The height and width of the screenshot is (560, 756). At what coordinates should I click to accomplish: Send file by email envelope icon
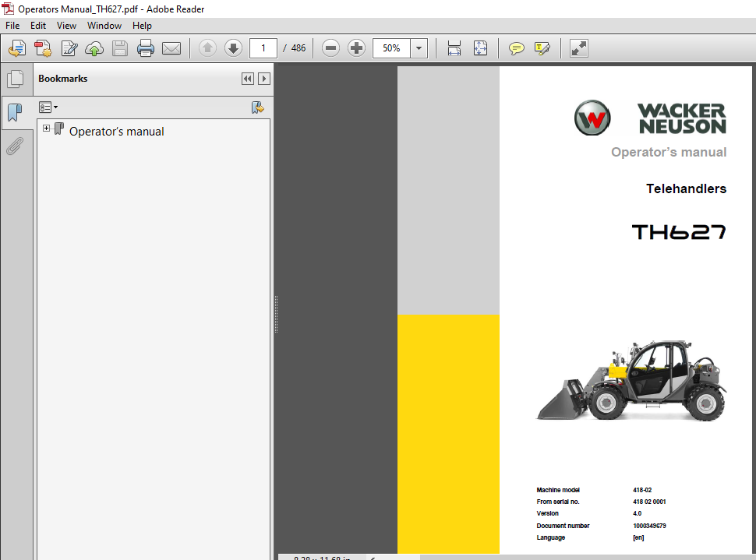point(171,48)
